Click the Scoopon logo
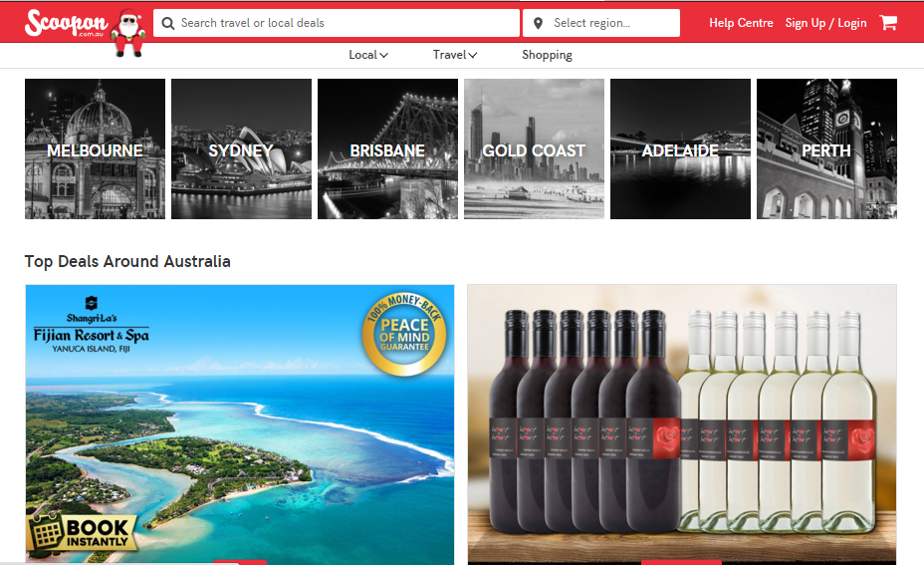 [x=67, y=23]
